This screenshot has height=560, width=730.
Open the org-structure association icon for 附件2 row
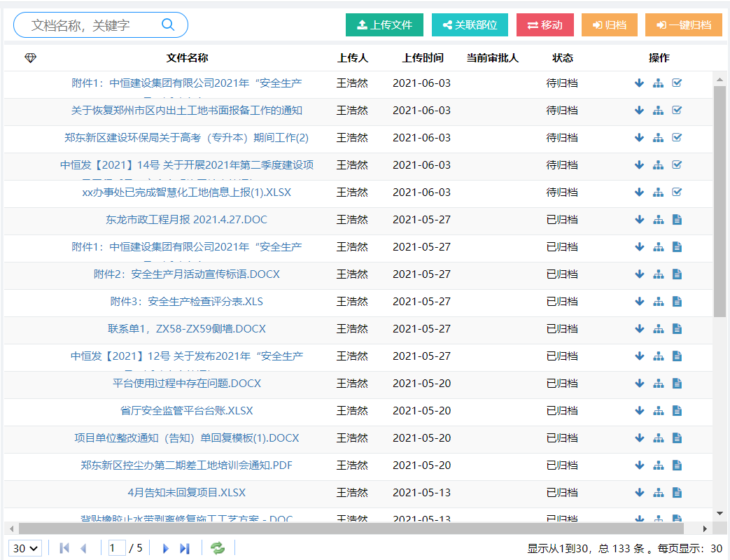point(658,274)
